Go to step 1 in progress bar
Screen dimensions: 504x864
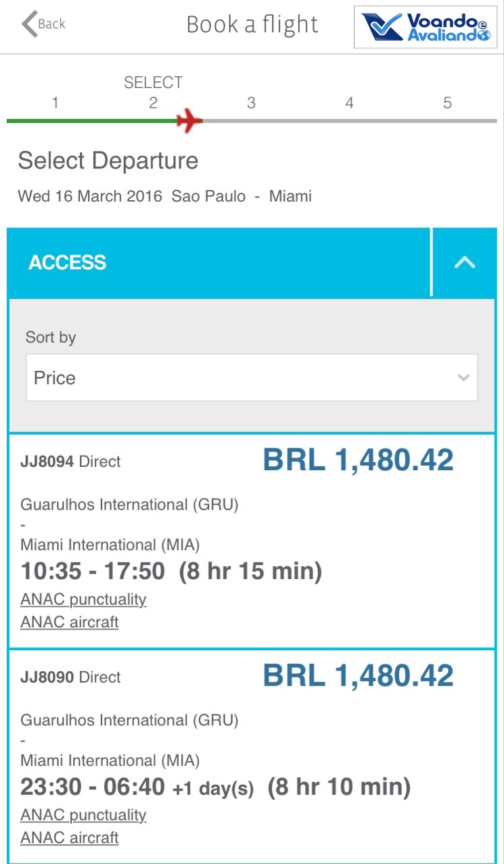pyautogui.click(x=55, y=104)
